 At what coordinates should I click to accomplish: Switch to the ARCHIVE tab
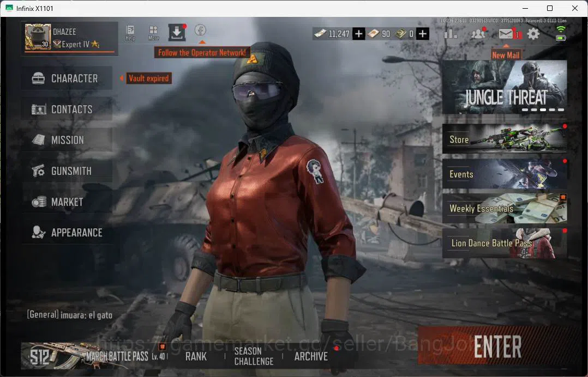[x=311, y=356]
